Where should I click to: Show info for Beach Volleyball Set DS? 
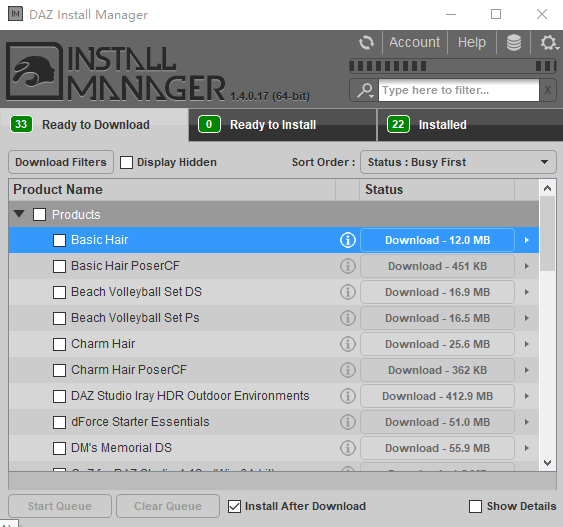pyautogui.click(x=348, y=292)
